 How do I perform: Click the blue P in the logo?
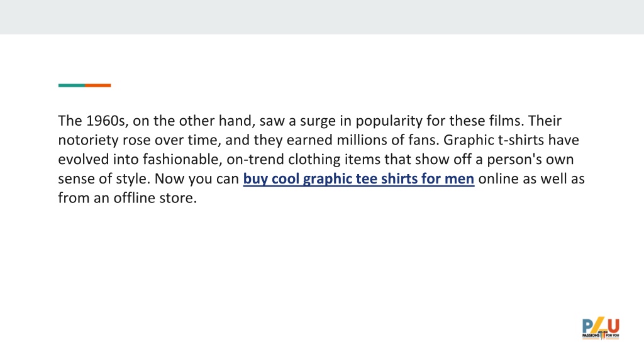(x=587, y=326)
